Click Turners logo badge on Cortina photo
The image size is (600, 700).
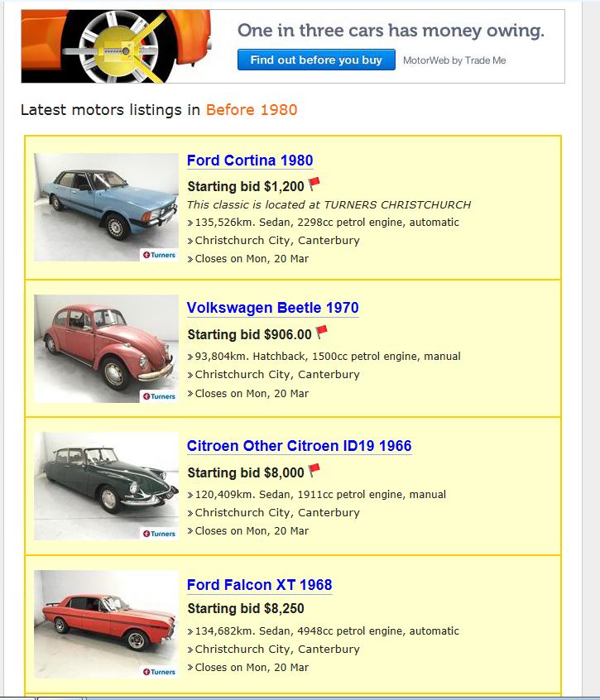click(x=160, y=255)
